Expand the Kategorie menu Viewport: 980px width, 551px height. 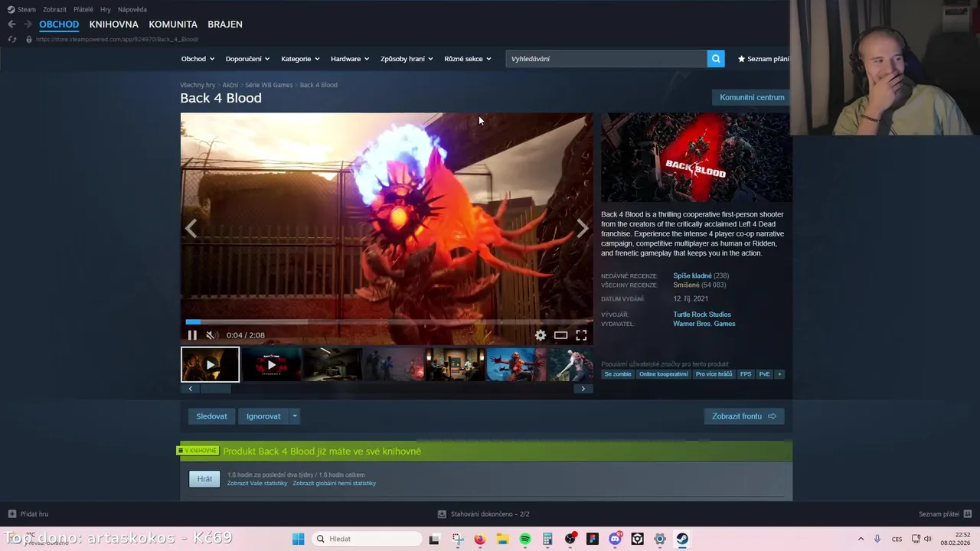(x=300, y=59)
